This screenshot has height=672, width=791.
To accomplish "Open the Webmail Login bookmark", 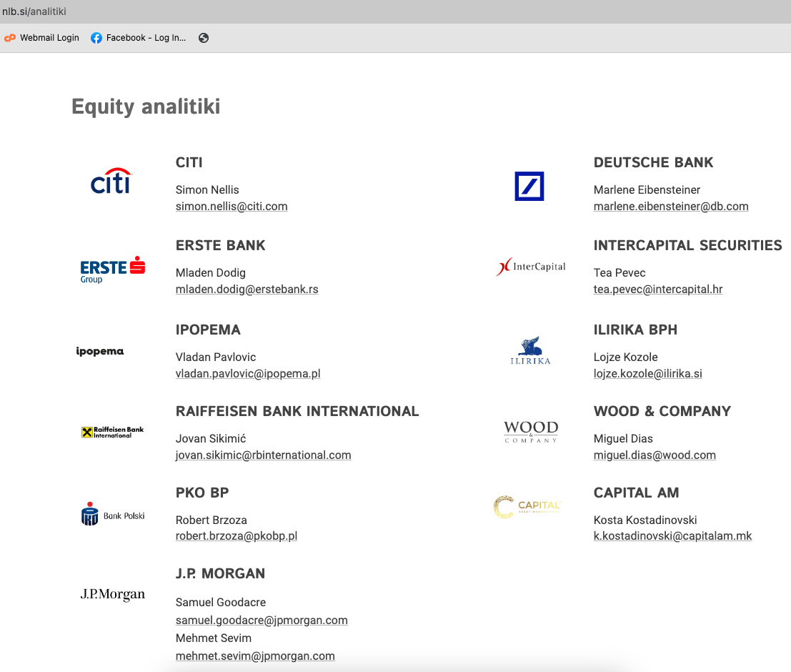I will (x=41, y=38).
